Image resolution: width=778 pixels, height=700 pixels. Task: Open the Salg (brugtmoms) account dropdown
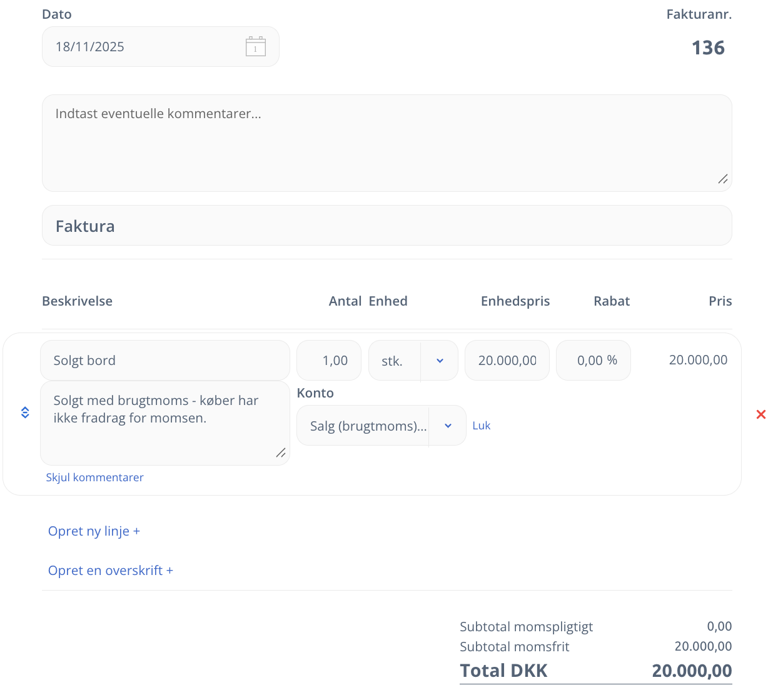448,426
